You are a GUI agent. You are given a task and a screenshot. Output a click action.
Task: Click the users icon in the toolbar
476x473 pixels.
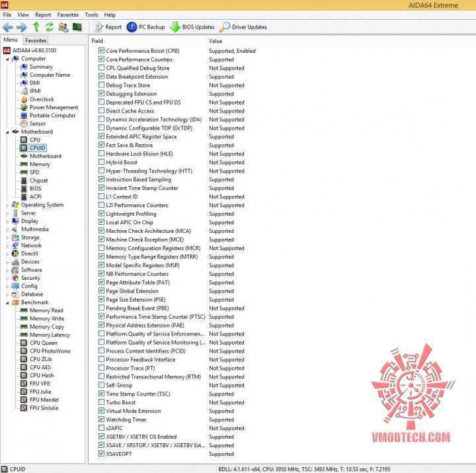pyautogui.click(x=63, y=27)
